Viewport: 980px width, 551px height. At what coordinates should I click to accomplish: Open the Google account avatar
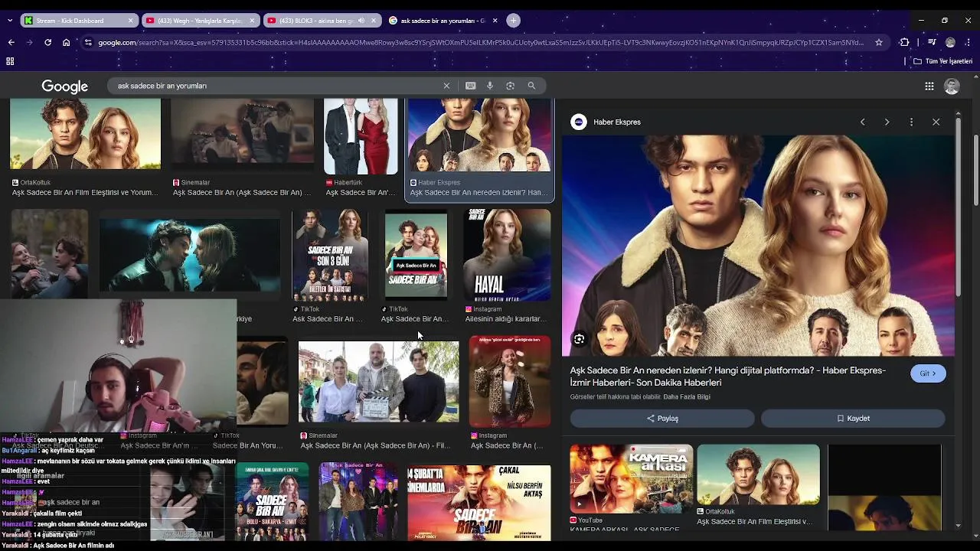(x=952, y=86)
